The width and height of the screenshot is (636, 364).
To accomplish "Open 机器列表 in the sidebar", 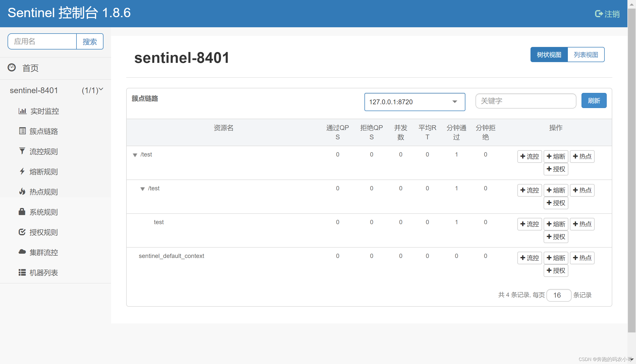I will [x=44, y=273].
